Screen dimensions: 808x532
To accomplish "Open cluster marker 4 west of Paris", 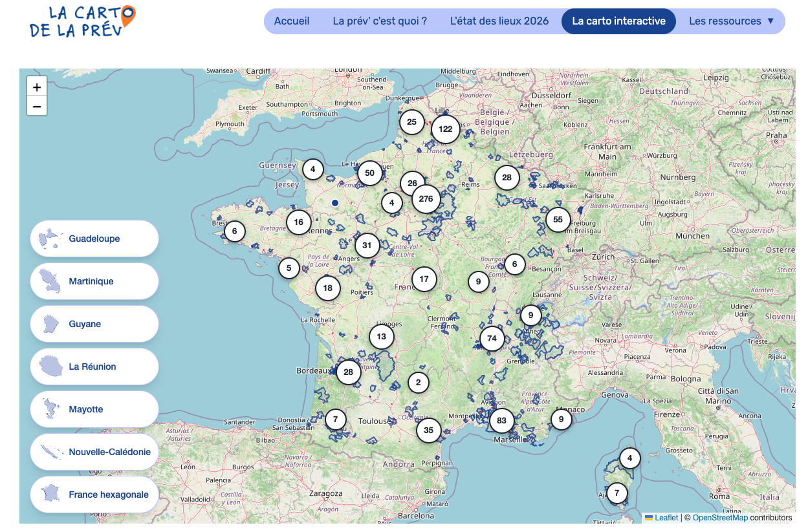I will (x=391, y=203).
